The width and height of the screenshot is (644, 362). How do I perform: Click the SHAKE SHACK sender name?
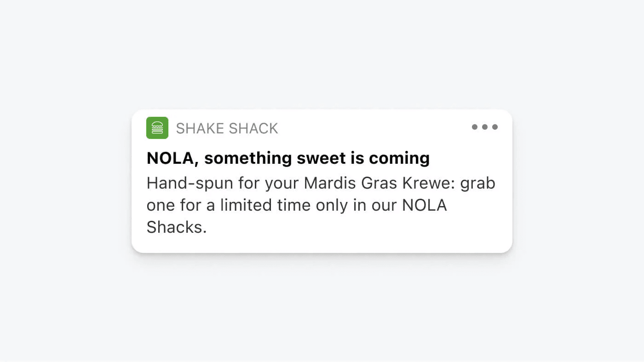227,128
